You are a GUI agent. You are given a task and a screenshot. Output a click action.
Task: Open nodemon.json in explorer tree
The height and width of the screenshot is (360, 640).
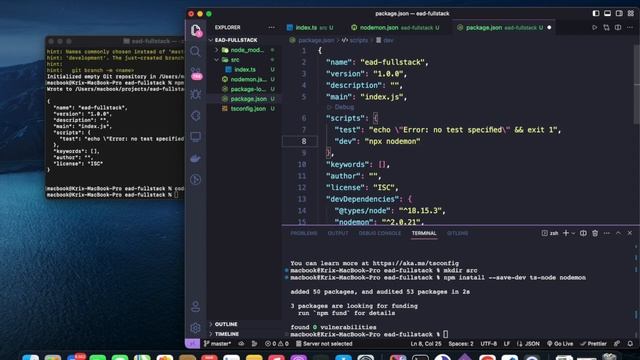click(x=248, y=79)
